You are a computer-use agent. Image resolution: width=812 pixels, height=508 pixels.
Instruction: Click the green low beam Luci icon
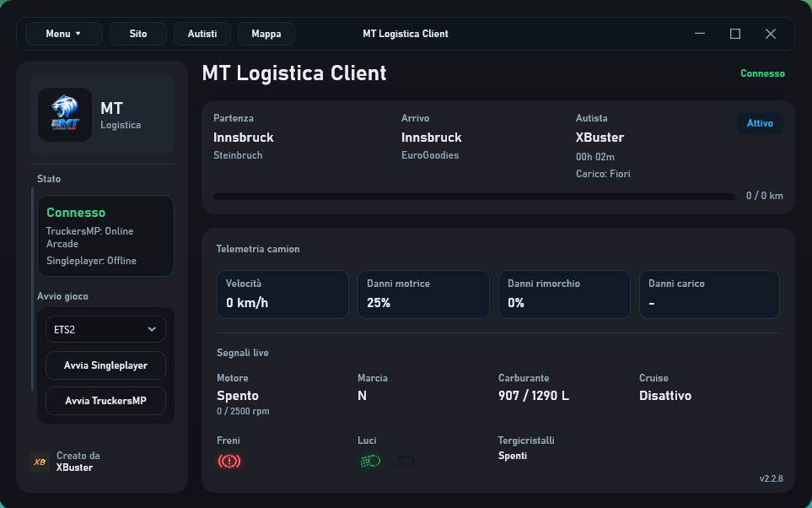tap(369, 461)
